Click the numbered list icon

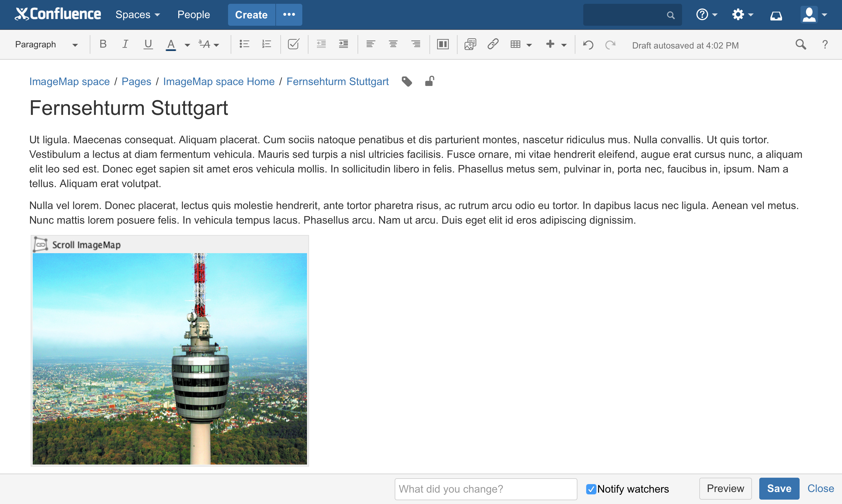(267, 44)
